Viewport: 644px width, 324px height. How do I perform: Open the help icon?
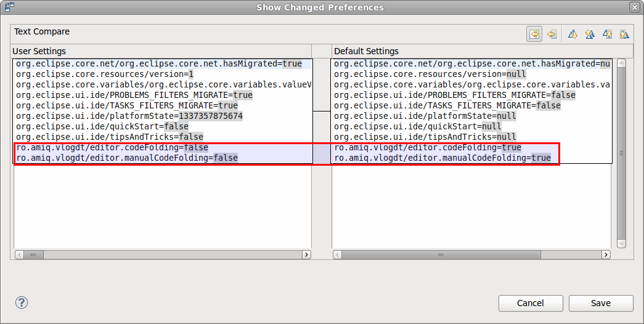coord(22,302)
